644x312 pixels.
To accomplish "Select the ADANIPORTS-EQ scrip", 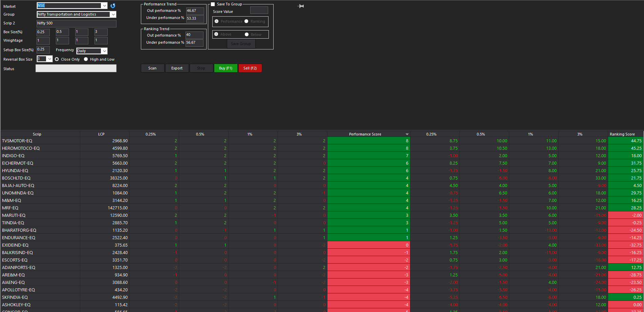I will 19,268.
